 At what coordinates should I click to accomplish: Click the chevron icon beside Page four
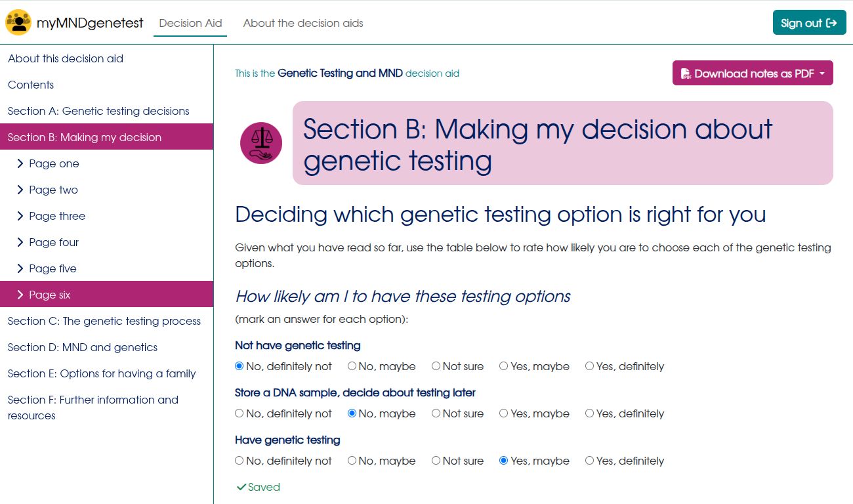[x=20, y=242]
